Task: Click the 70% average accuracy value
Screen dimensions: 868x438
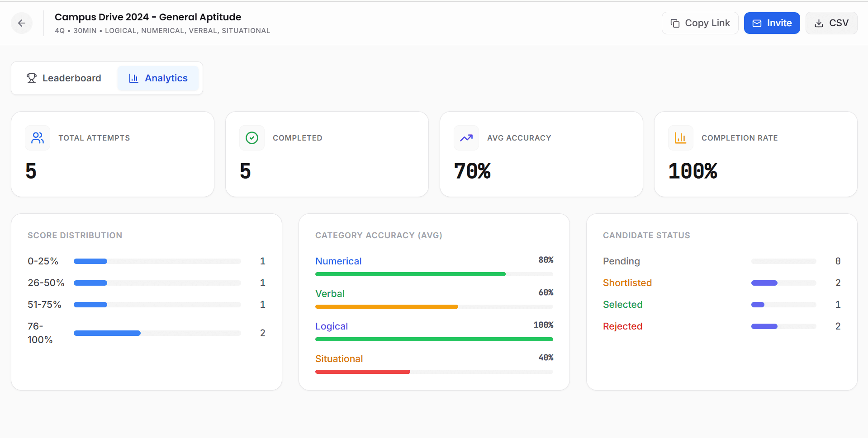Action: pos(472,171)
